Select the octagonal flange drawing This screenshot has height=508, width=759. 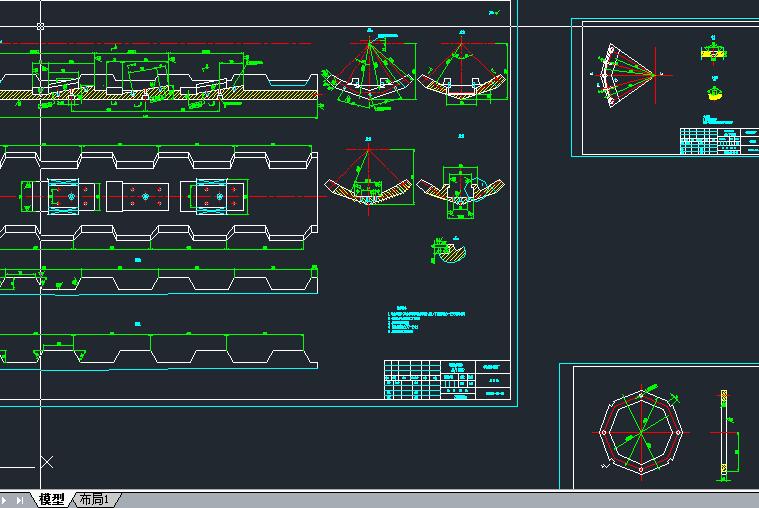tap(641, 432)
